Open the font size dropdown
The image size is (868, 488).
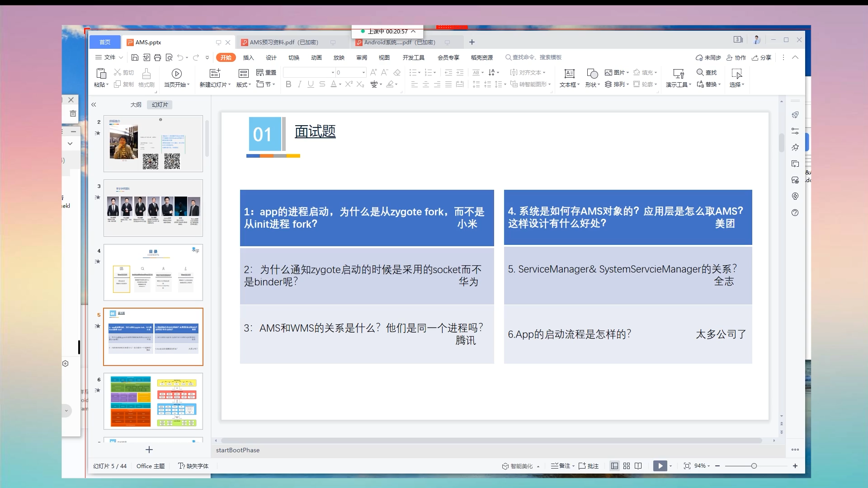tap(363, 72)
